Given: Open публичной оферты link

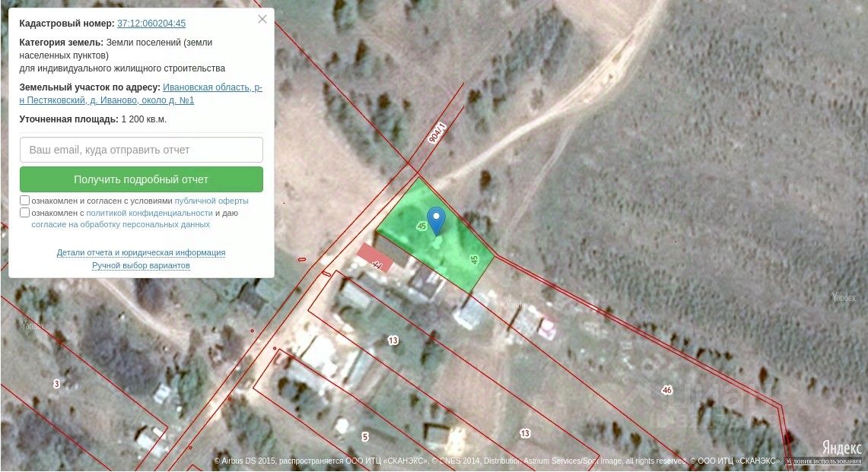Looking at the screenshot, I should click(211, 201).
